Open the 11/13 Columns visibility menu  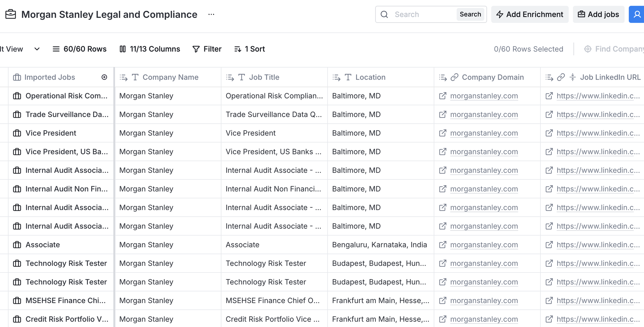click(x=150, y=49)
